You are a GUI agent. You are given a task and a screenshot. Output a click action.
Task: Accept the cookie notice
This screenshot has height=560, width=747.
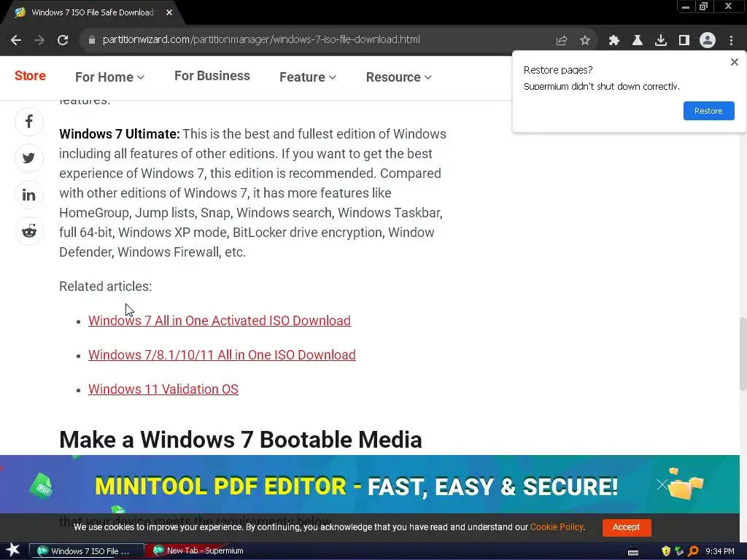[x=627, y=527]
